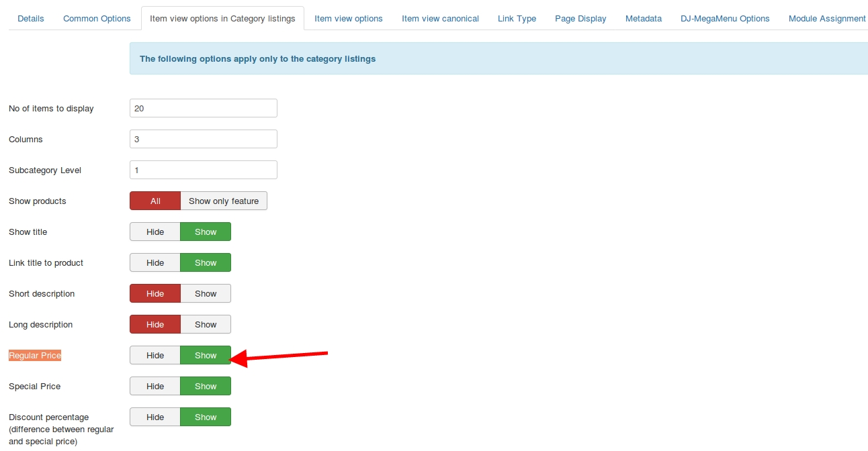Hide the product title

155,232
